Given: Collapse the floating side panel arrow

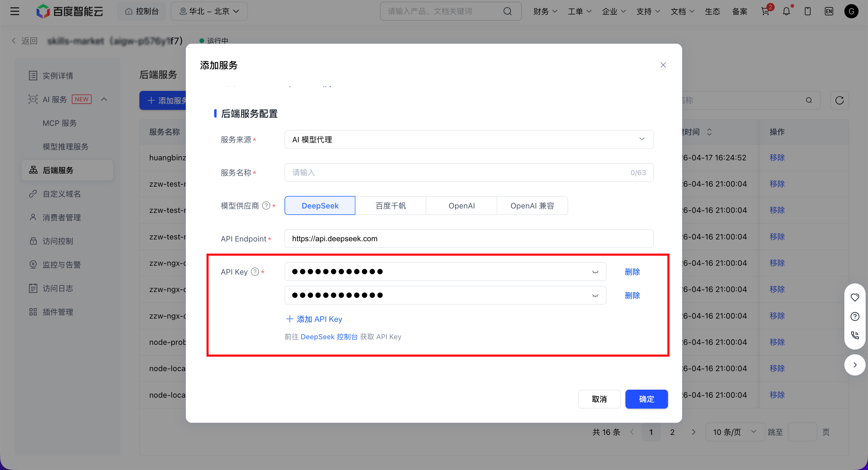Looking at the screenshot, I should coord(855,365).
